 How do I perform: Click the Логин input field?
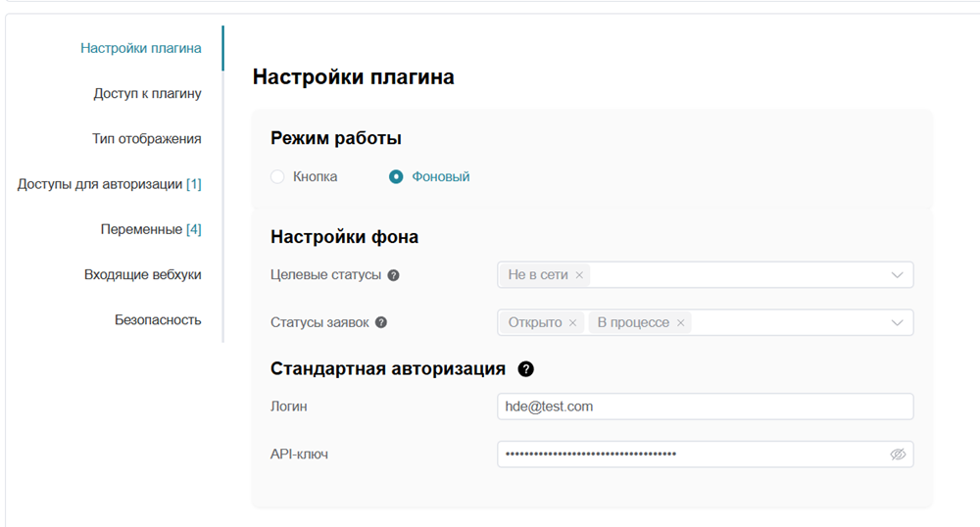[705, 407]
